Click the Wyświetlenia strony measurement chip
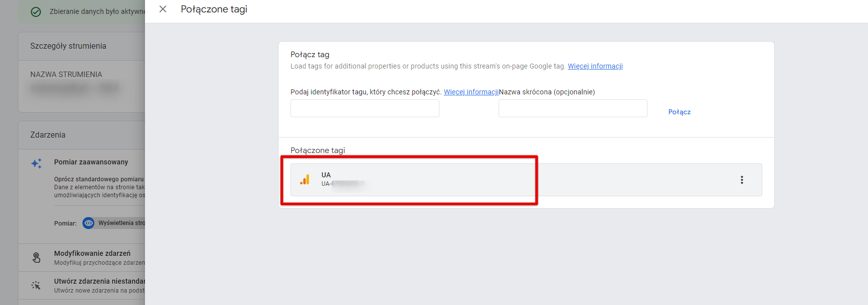This screenshot has height=305, width=868. pos(114,223)
